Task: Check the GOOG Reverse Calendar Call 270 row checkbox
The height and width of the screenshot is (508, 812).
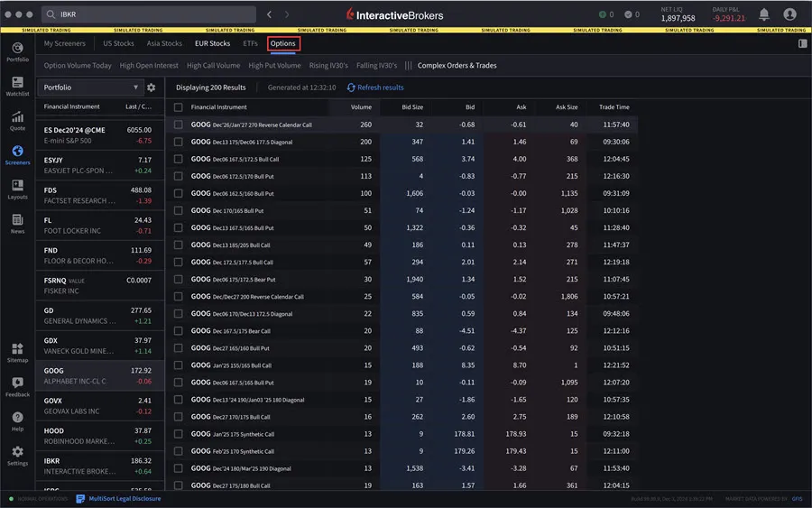Action: 178,125
